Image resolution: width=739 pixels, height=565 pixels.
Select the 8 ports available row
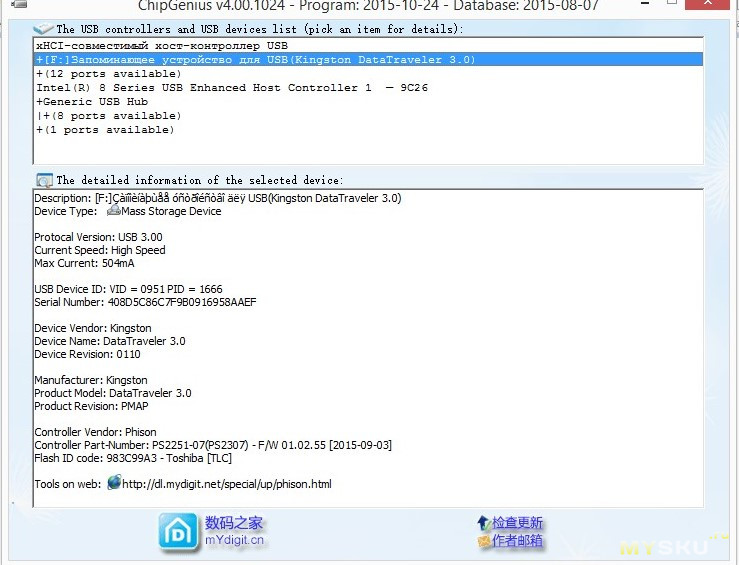pos(368,116)
